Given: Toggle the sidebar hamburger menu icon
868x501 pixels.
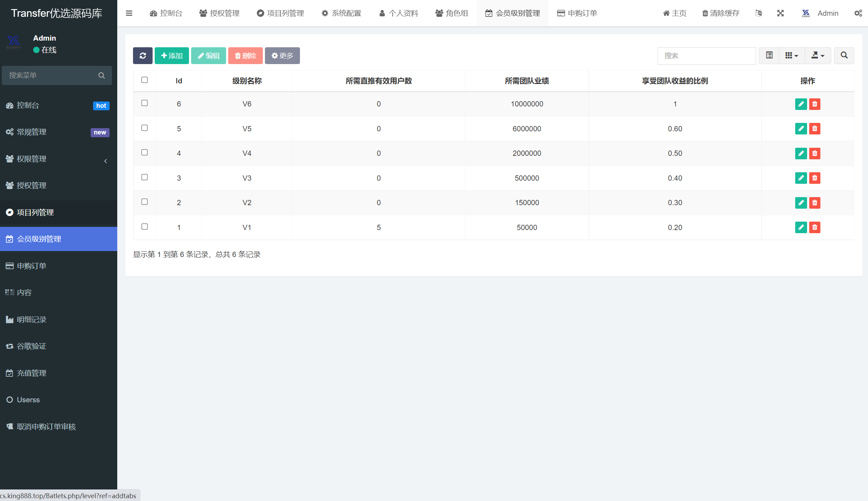Looking at the screenshot, I should click(x=129, y=13).
